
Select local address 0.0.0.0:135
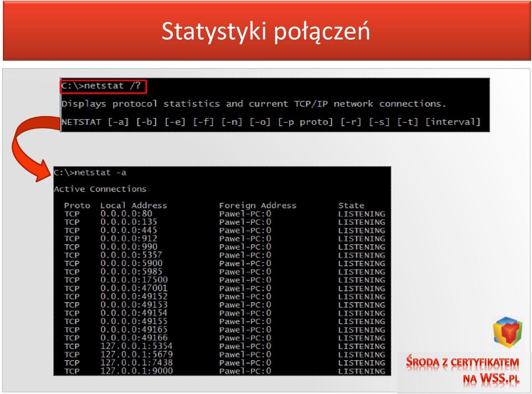pyautogui.click(x=129, y=222)
